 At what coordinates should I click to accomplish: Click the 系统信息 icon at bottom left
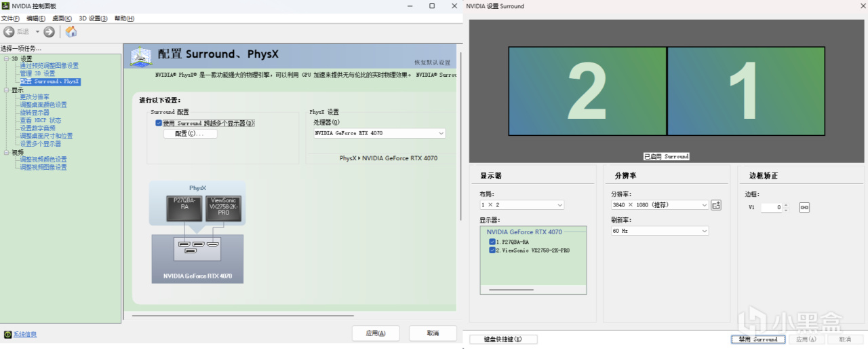coord(7,334)
